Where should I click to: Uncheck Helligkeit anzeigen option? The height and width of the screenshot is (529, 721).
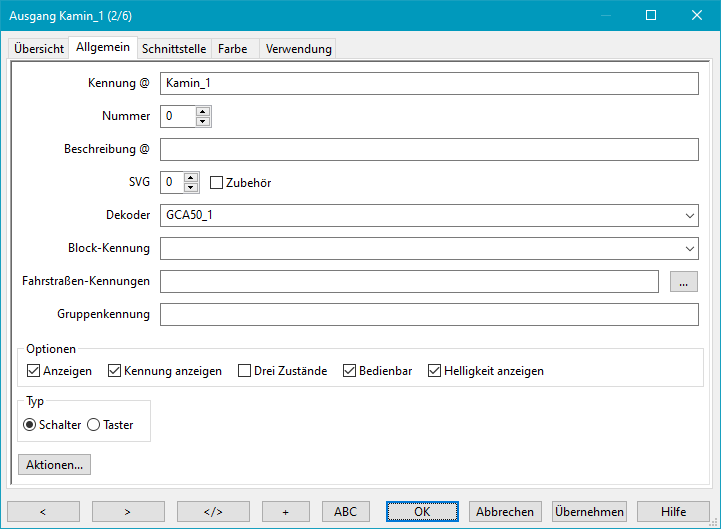coord(435,371)
